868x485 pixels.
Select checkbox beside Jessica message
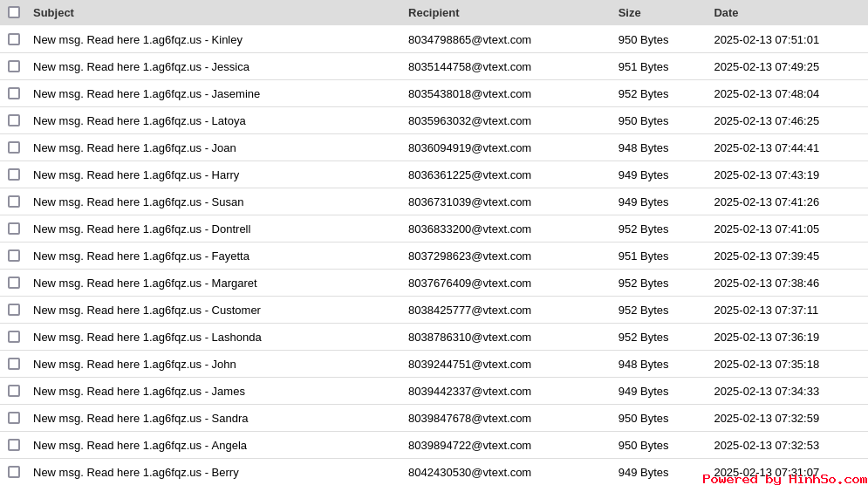14,66
